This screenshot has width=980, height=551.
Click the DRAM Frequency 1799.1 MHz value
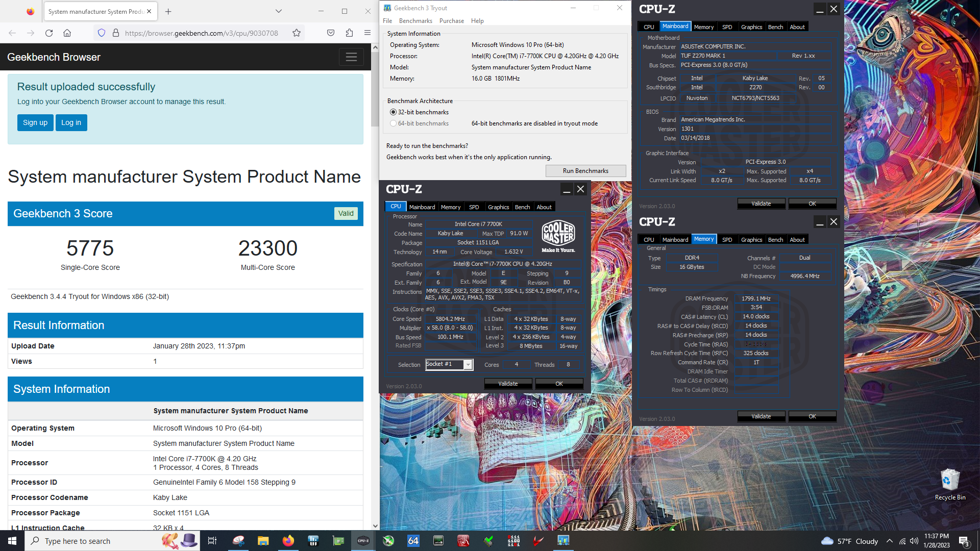pos(756,298)
